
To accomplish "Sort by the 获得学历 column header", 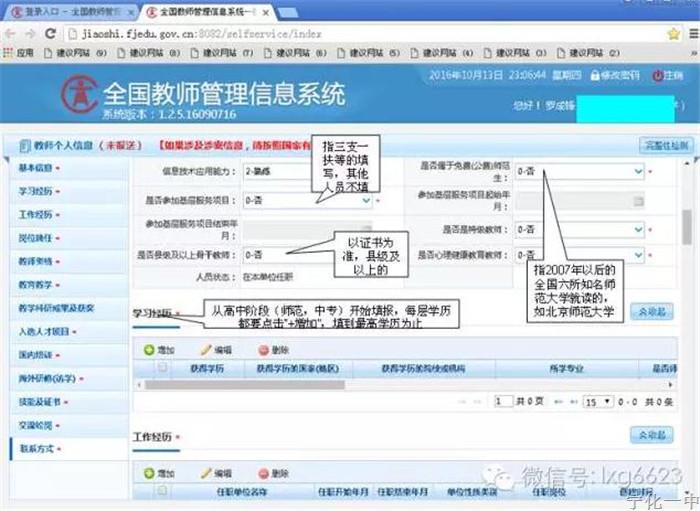I will pyautogui.click(x=207, y=369).
